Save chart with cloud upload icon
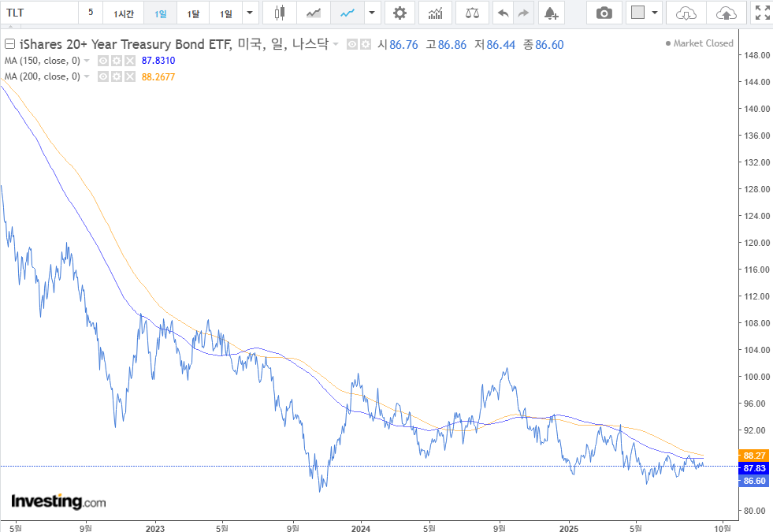This screenshot has height=532, width=773. pos(727,13)
